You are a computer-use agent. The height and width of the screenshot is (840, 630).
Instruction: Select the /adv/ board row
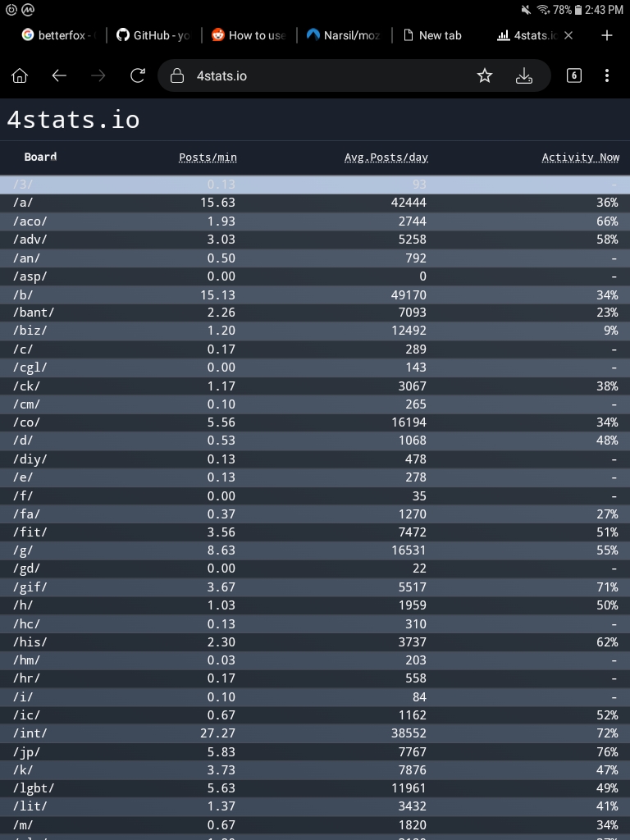coord(315,240)
